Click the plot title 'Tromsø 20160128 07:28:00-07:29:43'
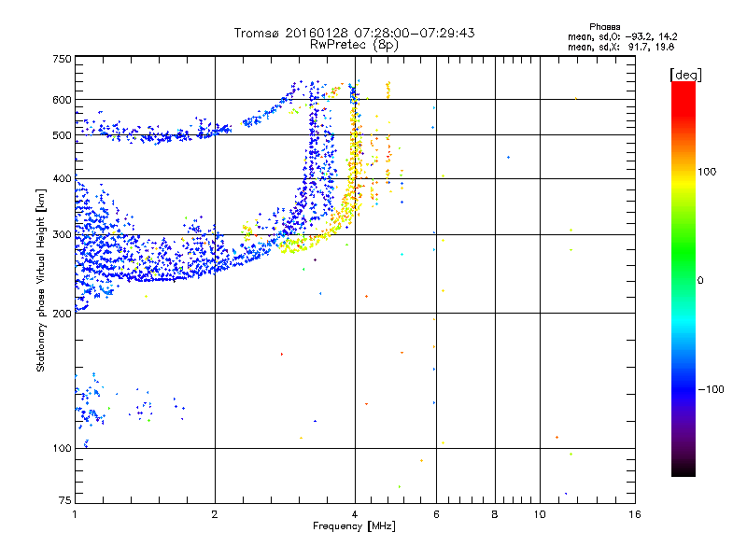The height and width of the screenshot is (560, 747). 354,33
